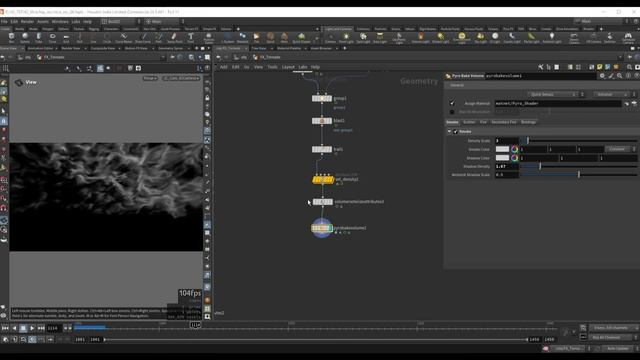640x360 pixels.
Task: Toggle the Smoke folder checkbox
Action: pyautogui.click(x=456, y=131)
